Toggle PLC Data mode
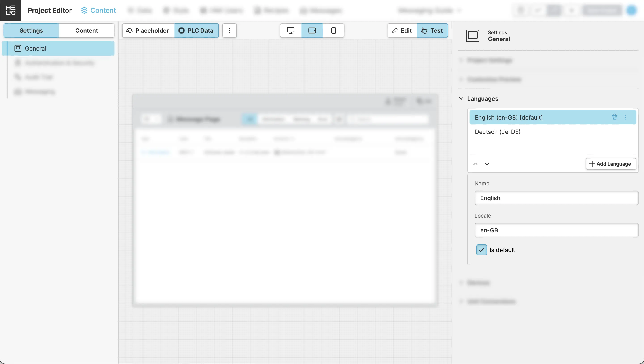This screenshot has width=644, height=364. pos(196,30)
